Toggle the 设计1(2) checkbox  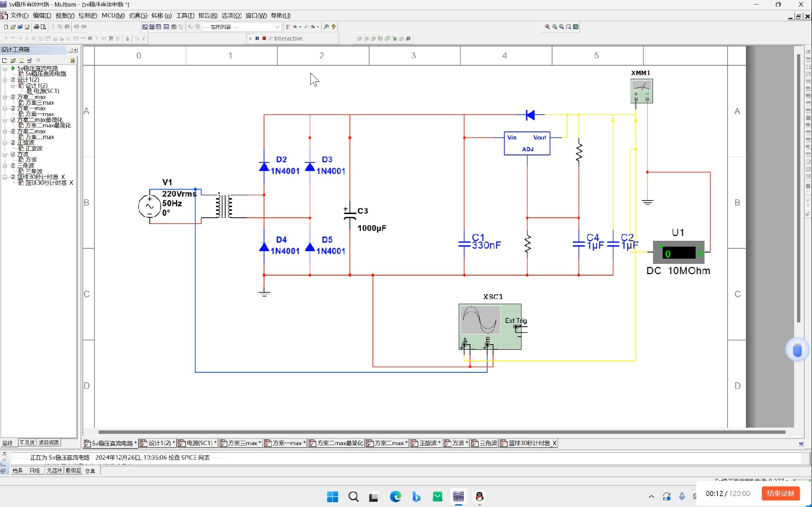(13, 80)
